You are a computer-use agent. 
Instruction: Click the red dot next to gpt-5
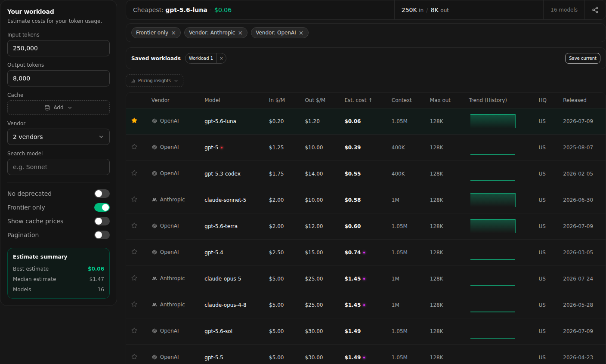click(222, 148)
